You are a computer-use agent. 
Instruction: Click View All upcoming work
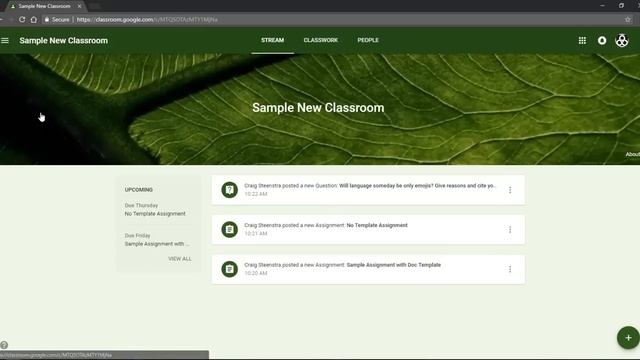[180, 259]
